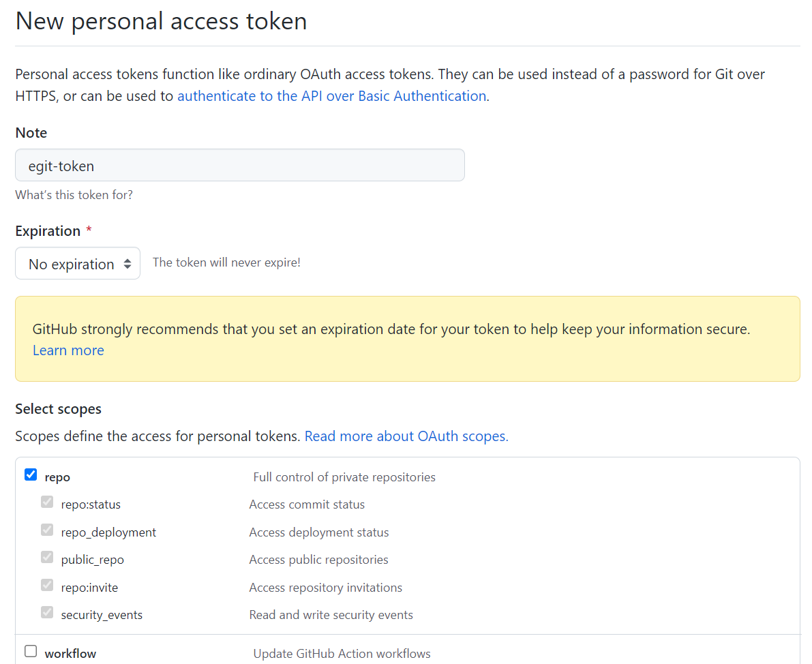Follow the Learn more link
The height and width of the screenshot is (664, 812).
pyautogui.click(x=68, y=350)
